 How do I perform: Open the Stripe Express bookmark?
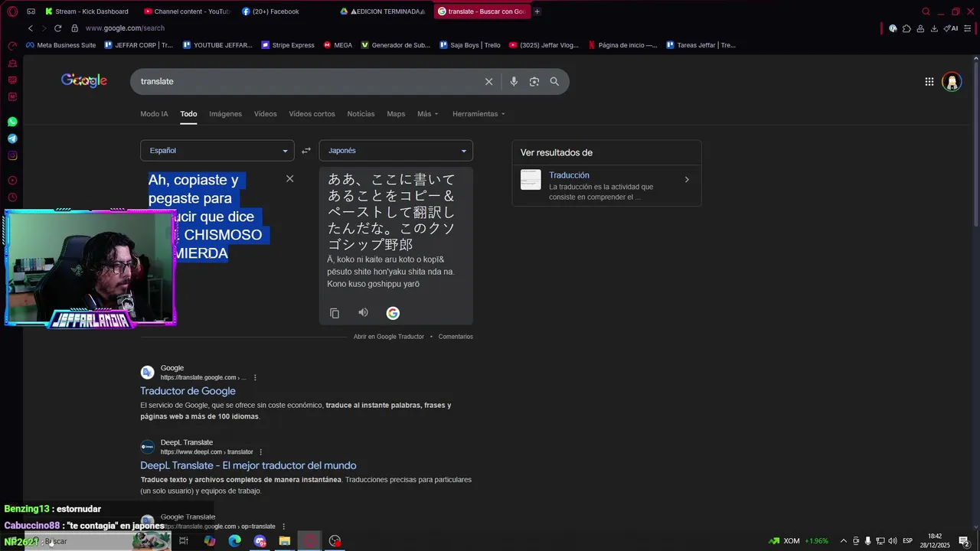pyautogui.click(x=288, y=45)
